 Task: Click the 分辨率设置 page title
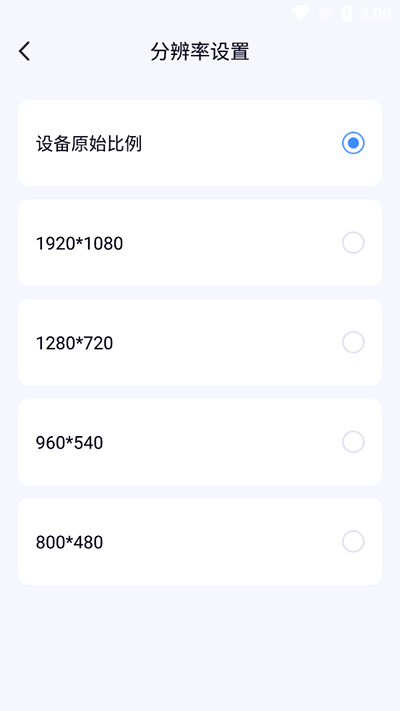(200, 52)
